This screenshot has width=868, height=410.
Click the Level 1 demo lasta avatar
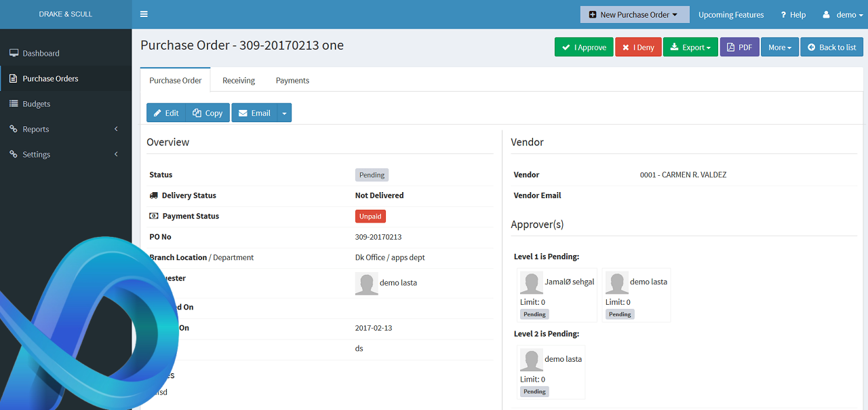(x=617, y=283)
